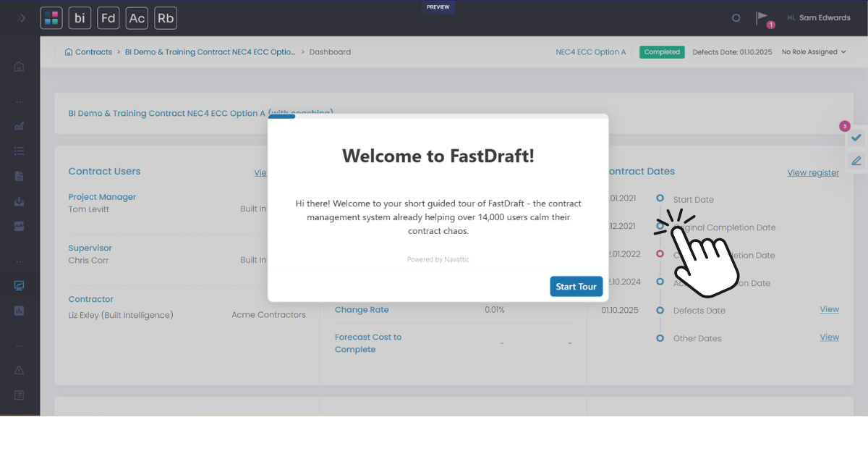
Task: Open the activity image sidebar icon
Action: tap(20, 226)
